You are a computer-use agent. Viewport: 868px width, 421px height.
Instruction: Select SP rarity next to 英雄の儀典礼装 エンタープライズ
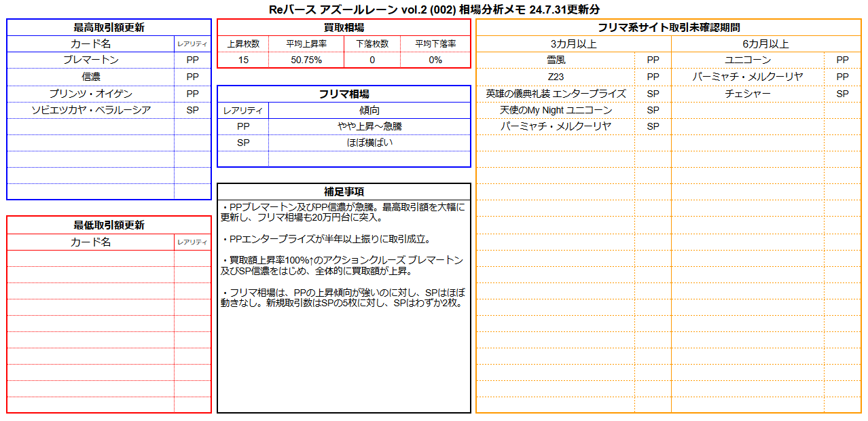pos(653,93)
